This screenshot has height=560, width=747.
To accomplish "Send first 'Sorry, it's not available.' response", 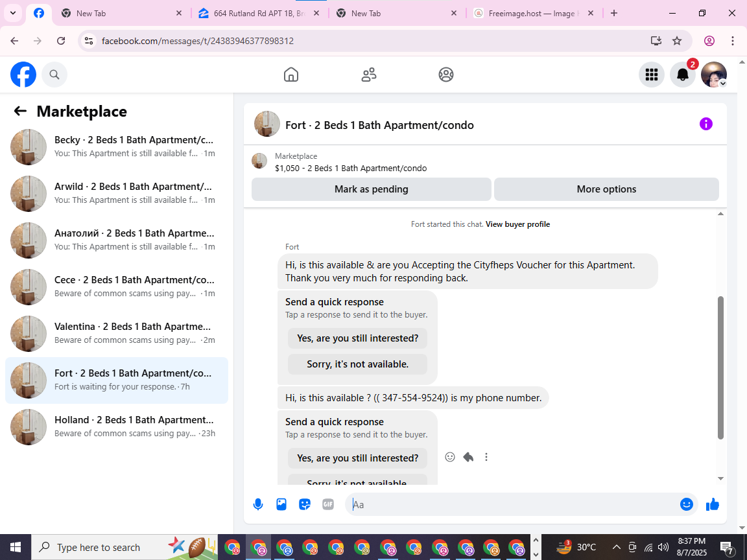I will click(x=357, y=364).
